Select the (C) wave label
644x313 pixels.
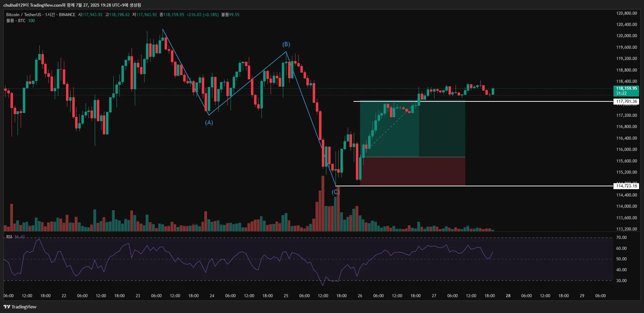336,192
